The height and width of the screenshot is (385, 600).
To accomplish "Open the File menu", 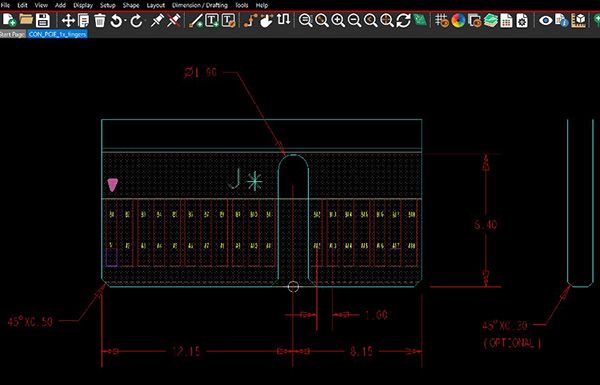I will [x=5, y=5].
